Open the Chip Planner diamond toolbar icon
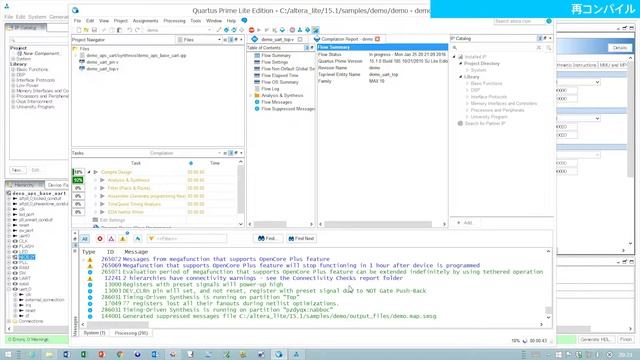Image resolution: width=640 pixels, height=360 pixels. [242, 30]
